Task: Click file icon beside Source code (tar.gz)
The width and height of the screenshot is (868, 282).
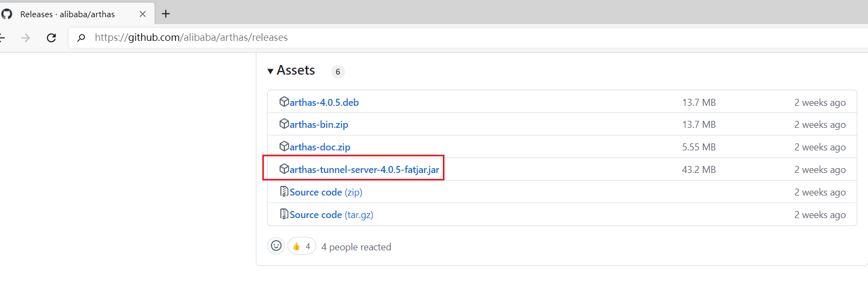Action: 284,214
